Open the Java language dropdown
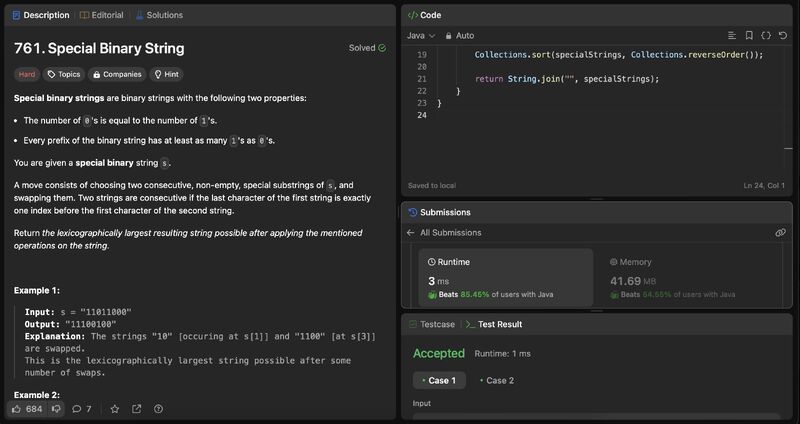This screenshot has height=424, width=800. click(421, 36)
